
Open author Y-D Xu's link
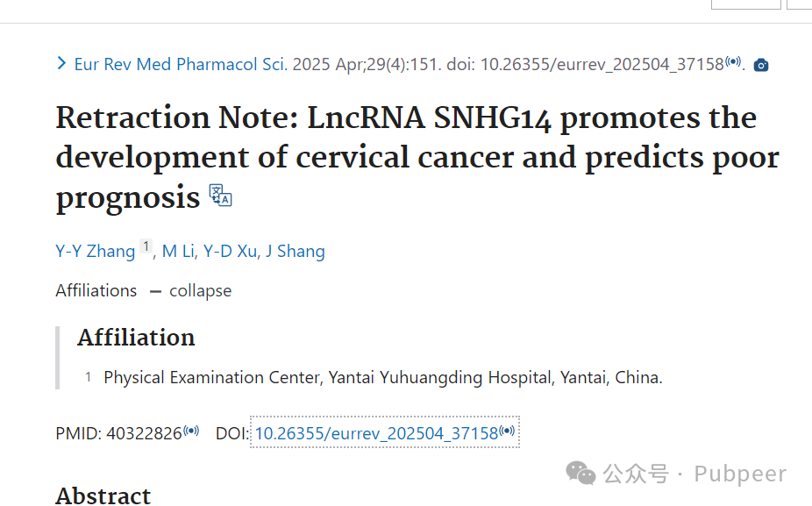(x=230, y=251)
